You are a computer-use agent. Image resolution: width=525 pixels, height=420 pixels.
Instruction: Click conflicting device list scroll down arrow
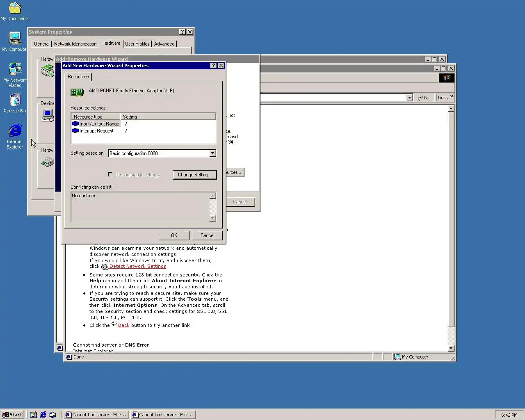click(213, 218)
